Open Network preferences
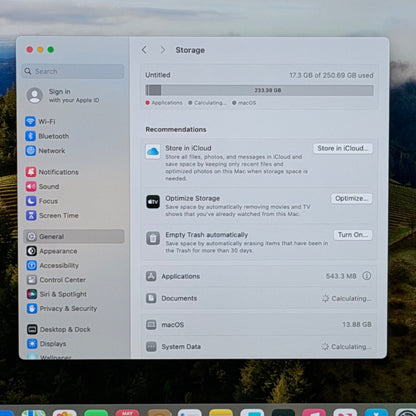This screenshot has width=416, height=416. tap(45, 151)
